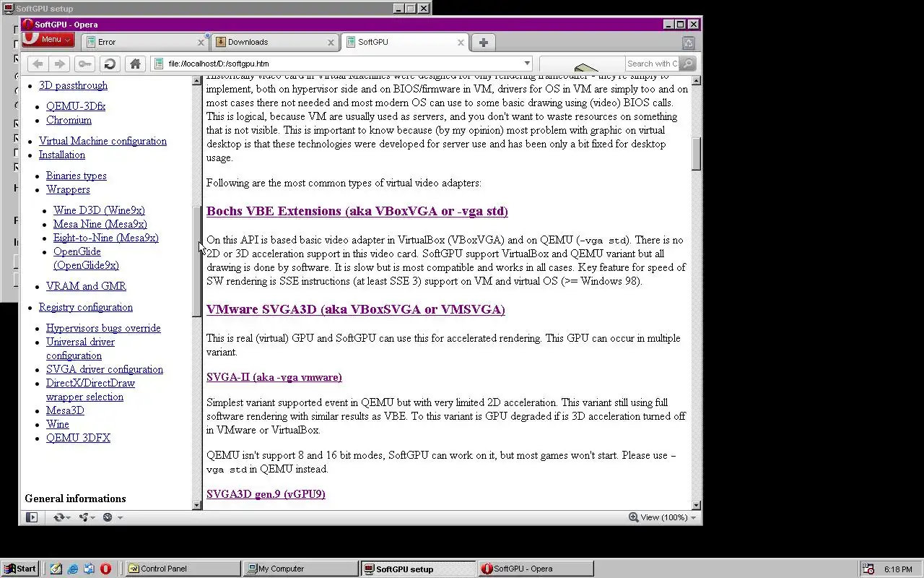Open Eight-to-Nine (Mesa9x) link
The height and width of the screenshot is (578, 924).
click(x=106, y=238)
